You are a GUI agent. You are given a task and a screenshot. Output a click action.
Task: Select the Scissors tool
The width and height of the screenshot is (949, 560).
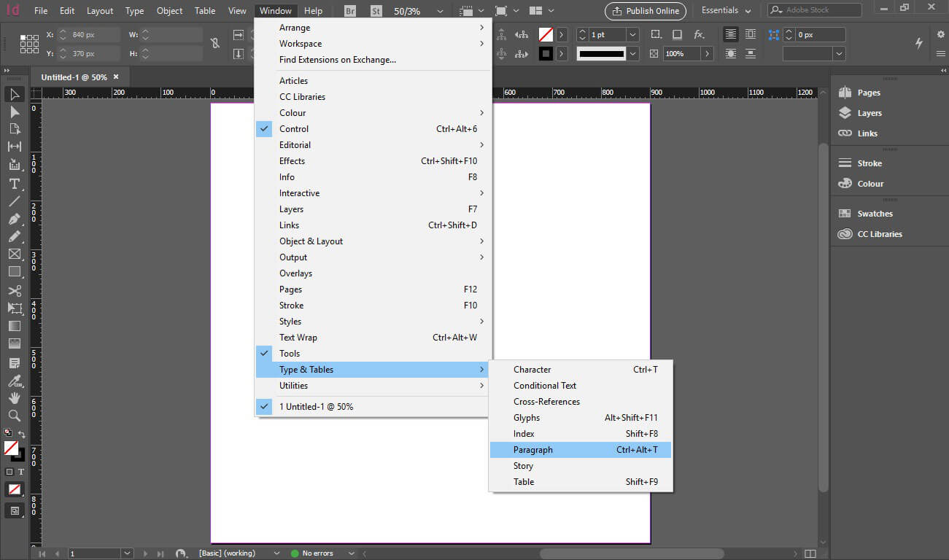coord(15,291)
